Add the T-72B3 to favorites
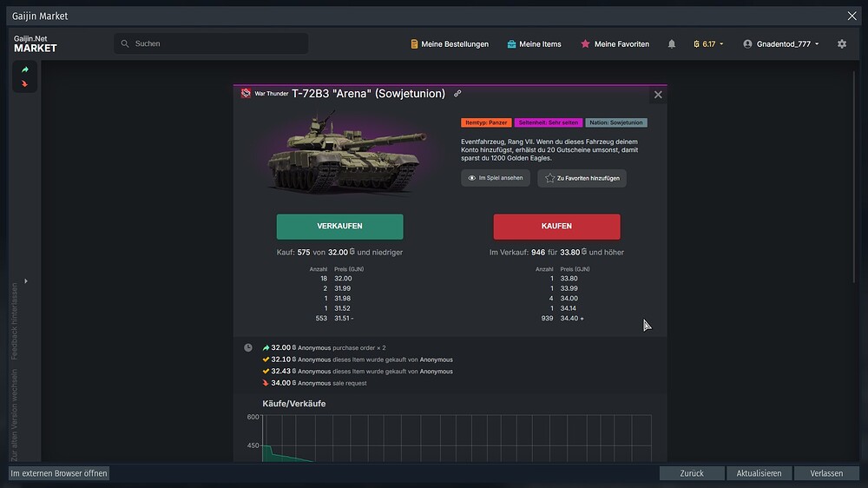The image size is (868, 488). point(582,178)
